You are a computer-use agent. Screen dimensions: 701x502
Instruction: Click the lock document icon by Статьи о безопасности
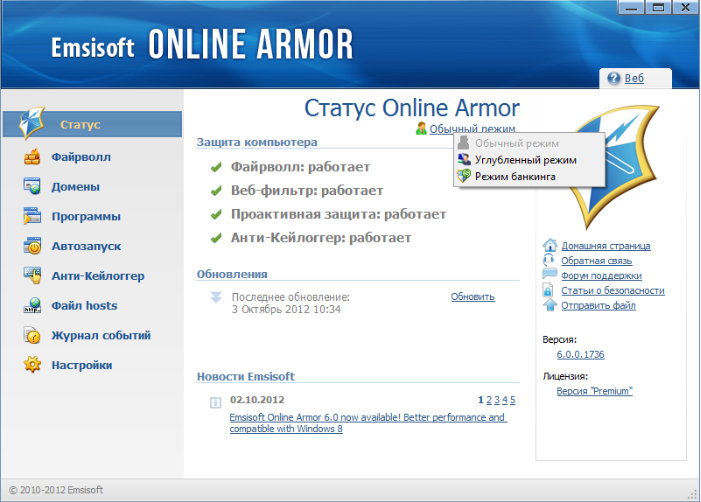coord(548,290)
